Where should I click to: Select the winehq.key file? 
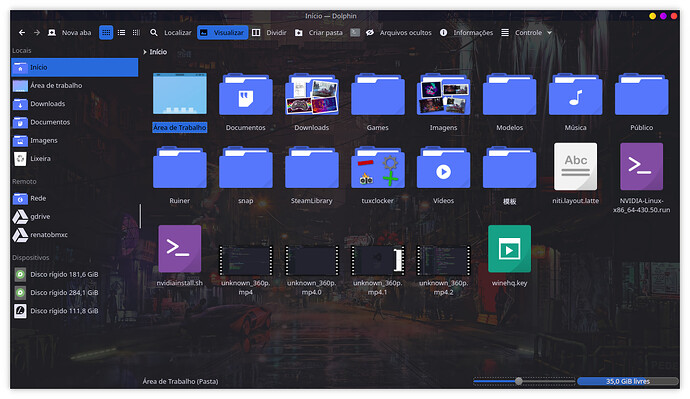[x=510, y=249]
